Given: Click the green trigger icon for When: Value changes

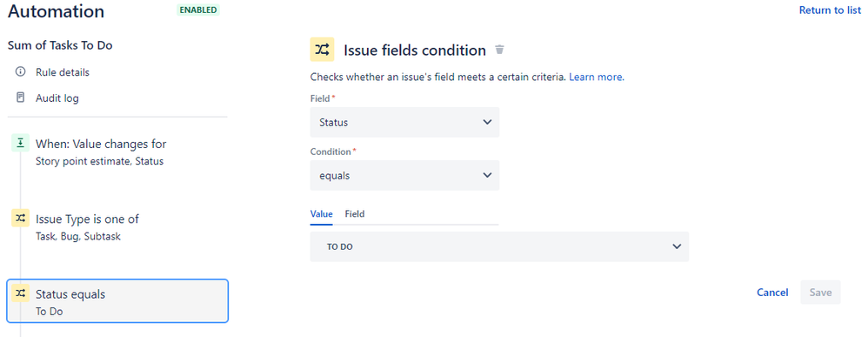Looking at the screenshot, I should pyautogui.click(x=21, y=144).
